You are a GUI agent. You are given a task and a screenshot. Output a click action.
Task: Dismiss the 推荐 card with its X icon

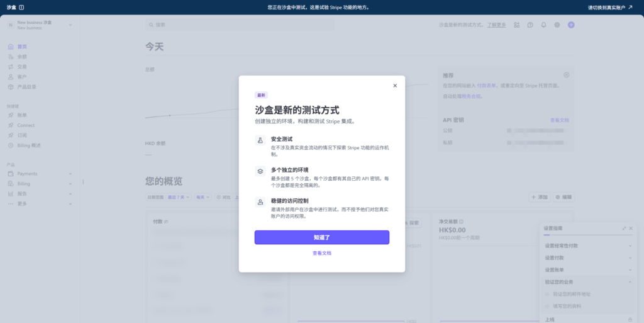566,75
